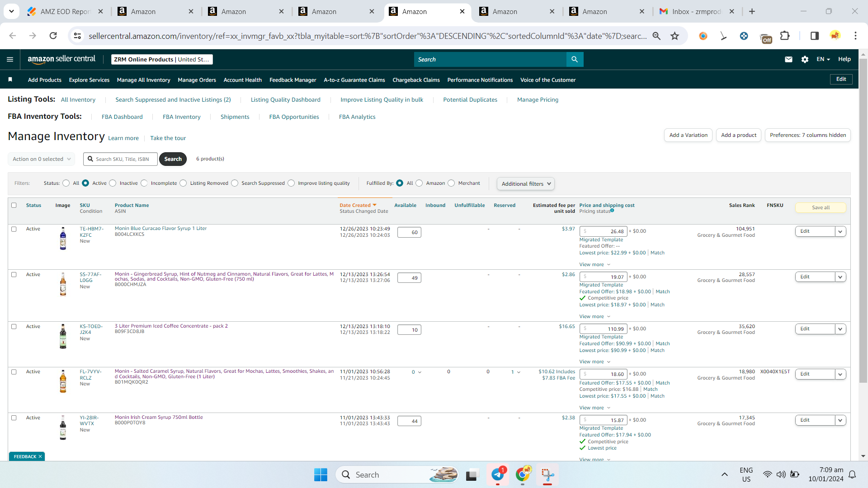
Task: Select the Monin Blue Curacao row checkbox
Action: (14, 229)
